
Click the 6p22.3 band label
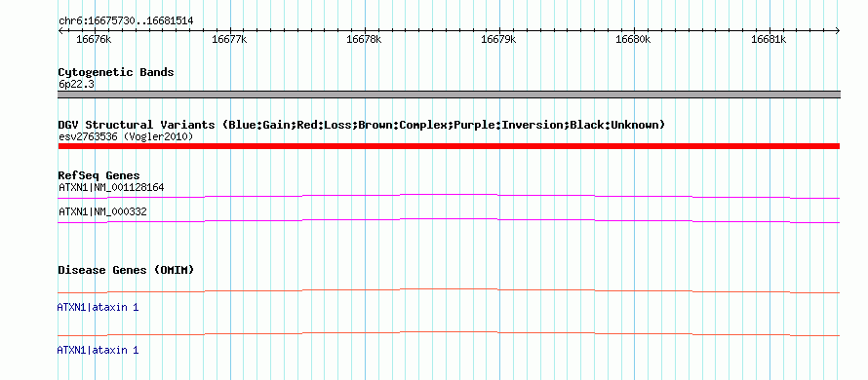[x=76, y=84]
